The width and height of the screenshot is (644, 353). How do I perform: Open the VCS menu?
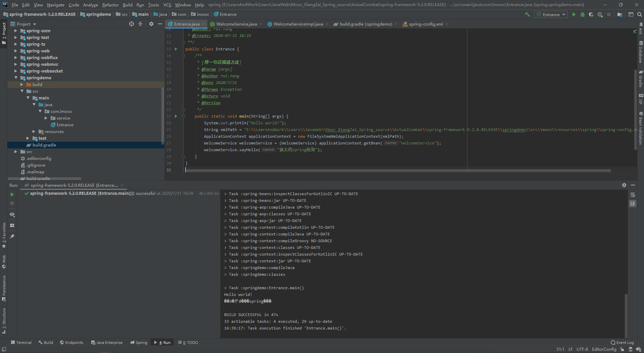pyautogui.click(x=167, y=5)
